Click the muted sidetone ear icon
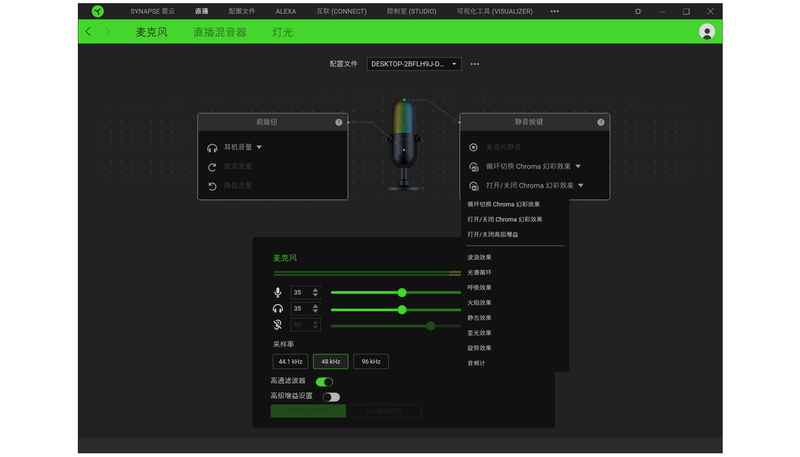 (x=278, y=325)
